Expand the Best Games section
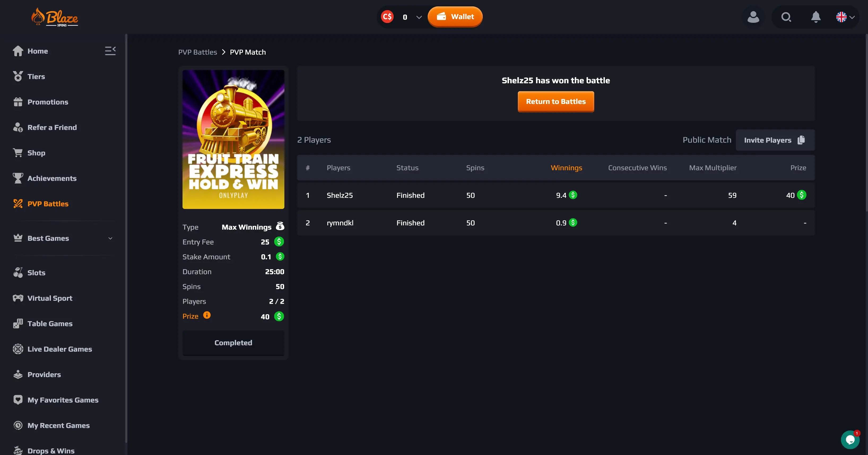This screenshot has width=868, height=455. 110,238
